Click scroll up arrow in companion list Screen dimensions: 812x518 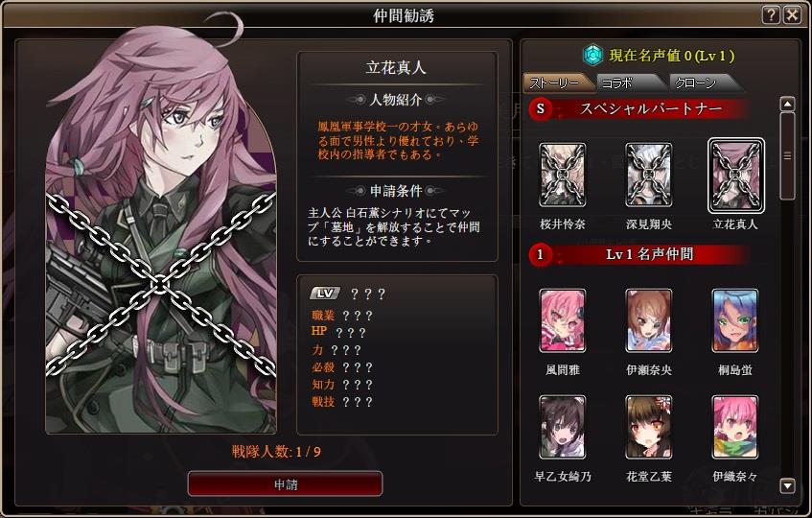pyautogui.click(x=787, y=105)
